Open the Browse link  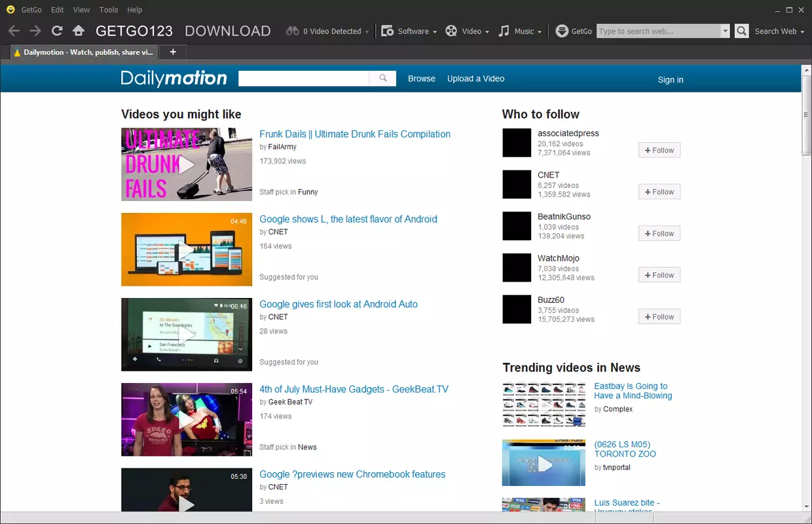422,79
